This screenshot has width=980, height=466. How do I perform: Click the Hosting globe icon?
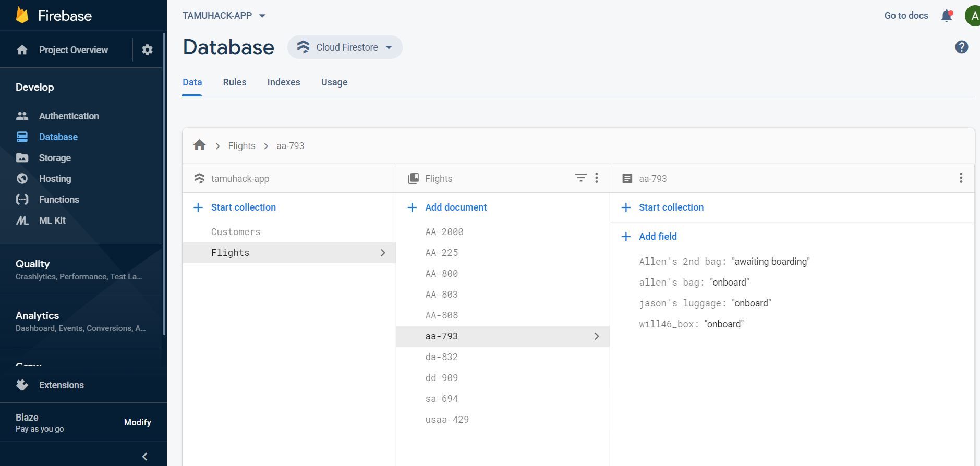tap(22, 178)
